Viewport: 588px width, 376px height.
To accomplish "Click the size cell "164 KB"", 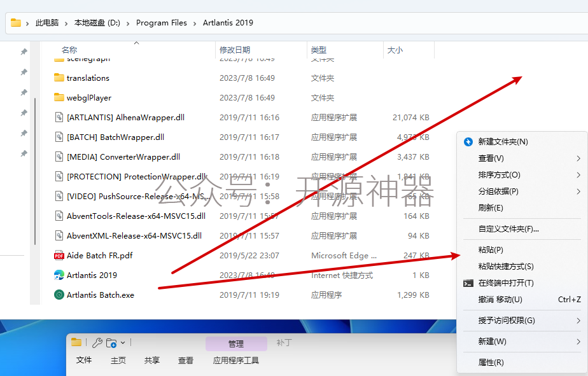I will coord(416,216).
